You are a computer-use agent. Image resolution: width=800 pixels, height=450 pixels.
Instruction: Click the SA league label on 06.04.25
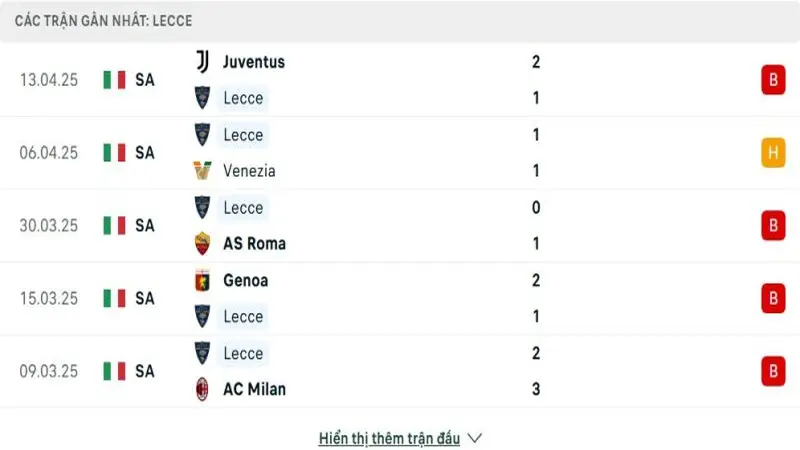click(x=145, y=153)
